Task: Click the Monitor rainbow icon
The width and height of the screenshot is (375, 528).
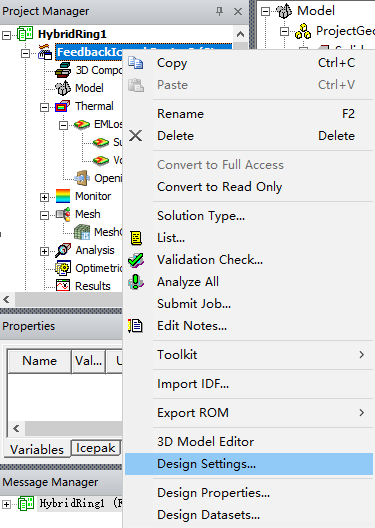Action: click(63, 196)
